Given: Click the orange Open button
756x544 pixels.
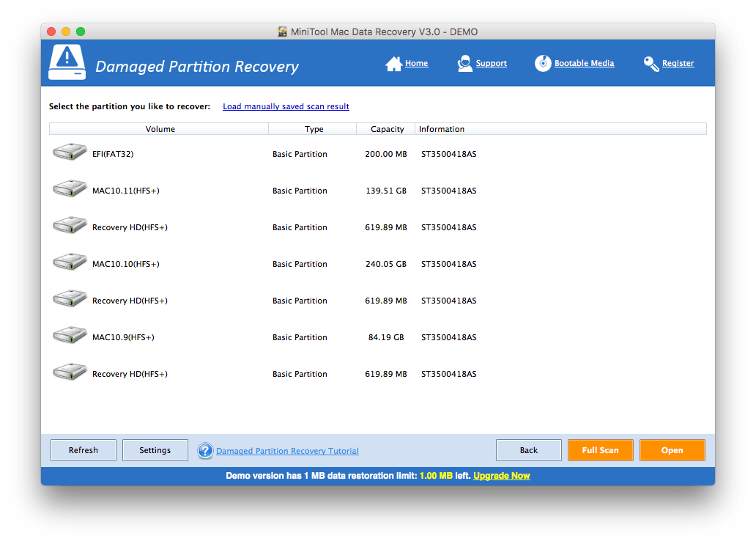Looking at the screenshot, I should pos(672,450).
